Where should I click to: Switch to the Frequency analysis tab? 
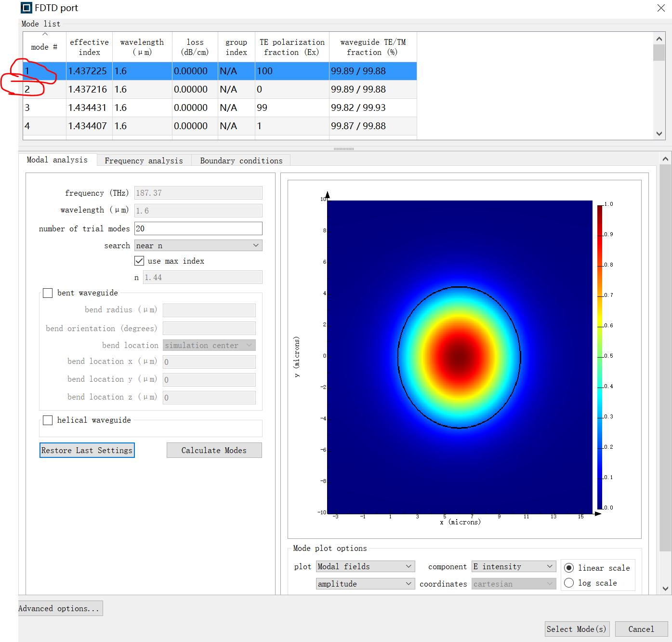point(144,160)
